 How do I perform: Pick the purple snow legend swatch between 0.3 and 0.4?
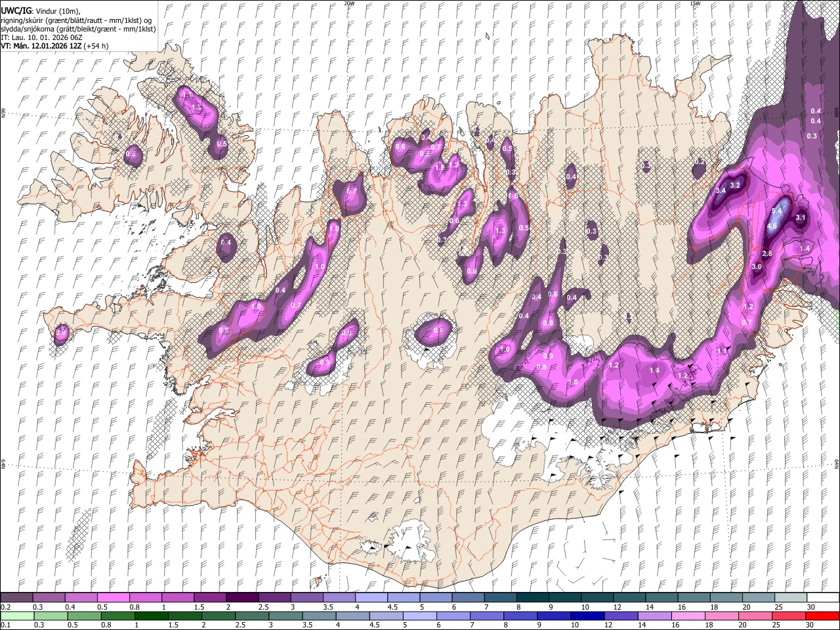pyautogui.click(x=49, y=598)
